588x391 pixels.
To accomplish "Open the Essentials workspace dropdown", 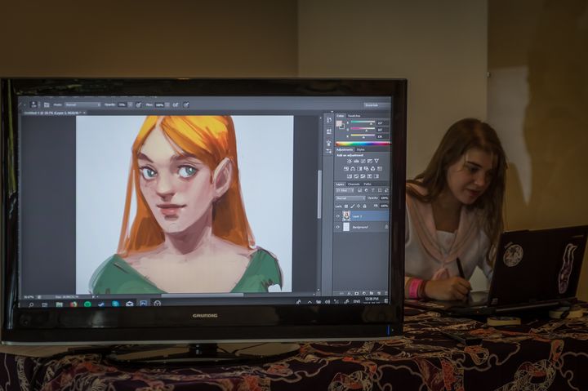I will (373, 104).
